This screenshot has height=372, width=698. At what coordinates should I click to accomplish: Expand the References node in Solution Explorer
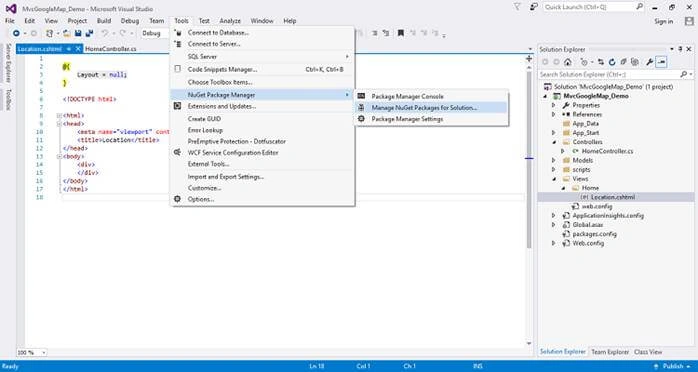point(554,114)
